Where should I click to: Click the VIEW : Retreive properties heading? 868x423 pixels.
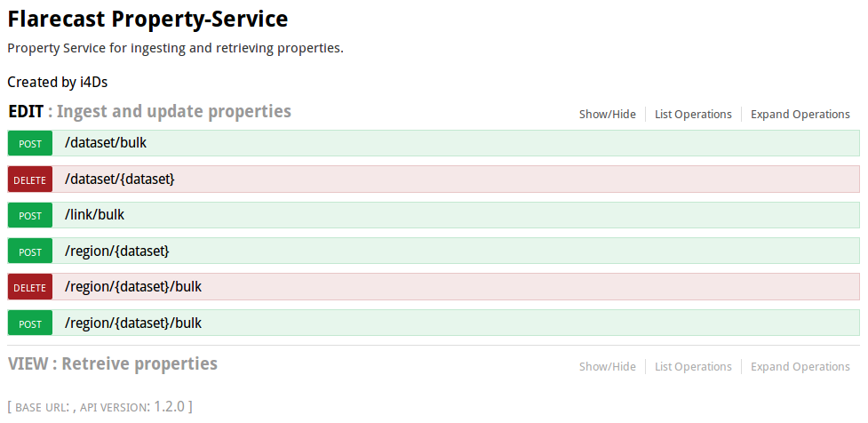click(112, 363)
